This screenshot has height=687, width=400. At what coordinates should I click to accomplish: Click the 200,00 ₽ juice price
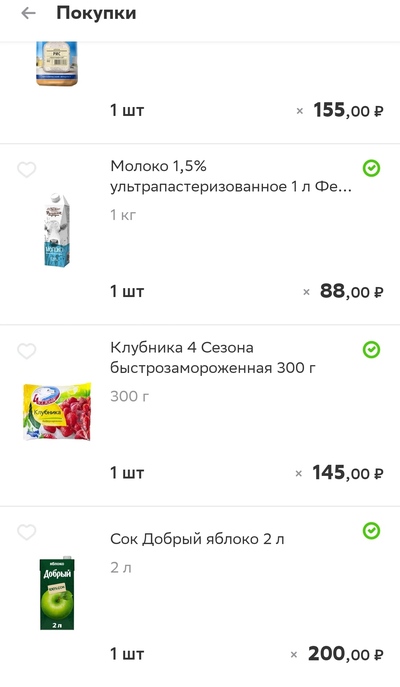(346, 654)
